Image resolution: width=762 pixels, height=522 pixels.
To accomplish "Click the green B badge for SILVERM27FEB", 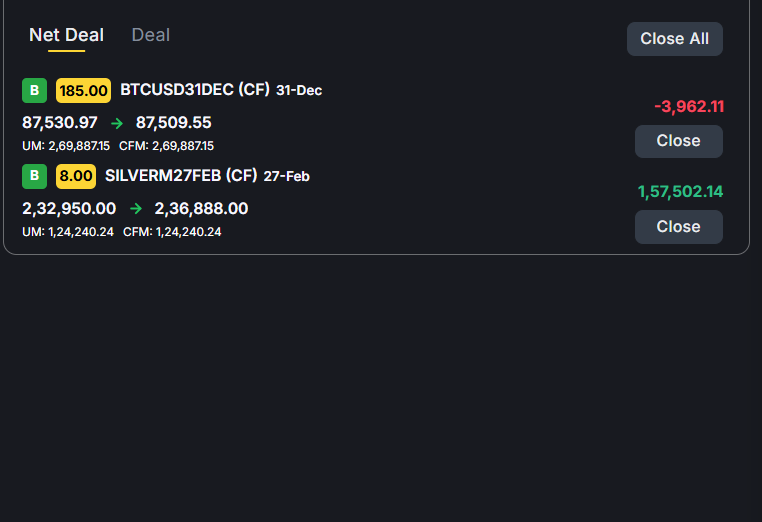I will pos(35,177).
